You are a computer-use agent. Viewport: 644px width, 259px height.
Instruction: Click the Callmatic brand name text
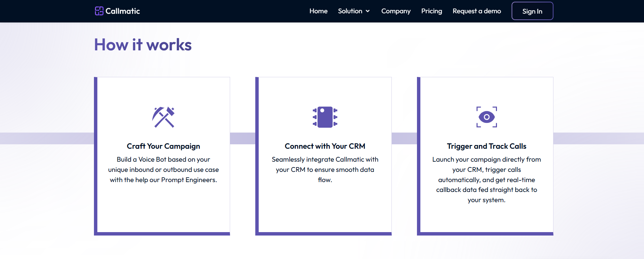click(x=123, y=11)
